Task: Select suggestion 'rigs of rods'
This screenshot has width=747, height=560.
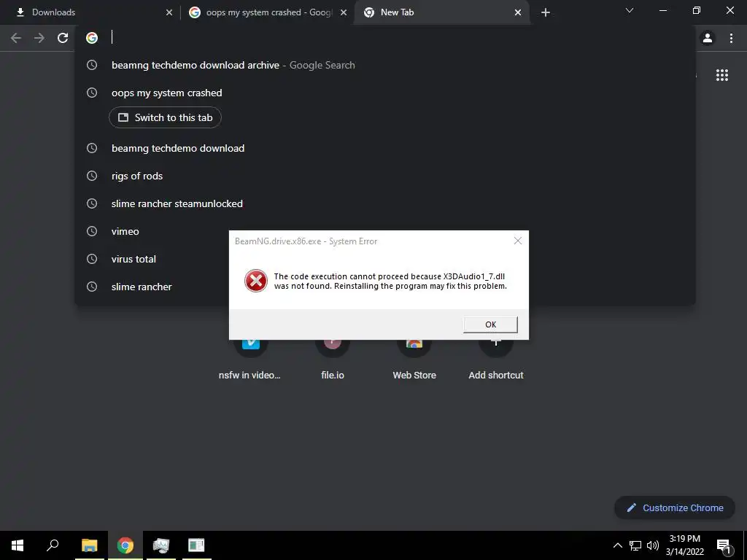Action: [x=385, y=176]
